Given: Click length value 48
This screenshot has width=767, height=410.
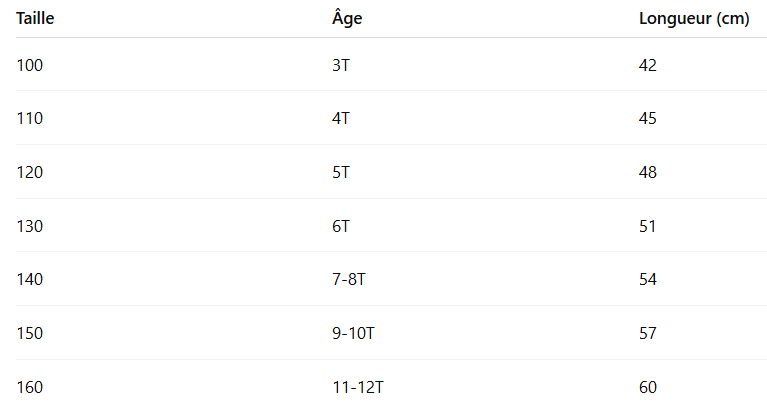Looking at the screenshot, I should [x=648, y=172].
